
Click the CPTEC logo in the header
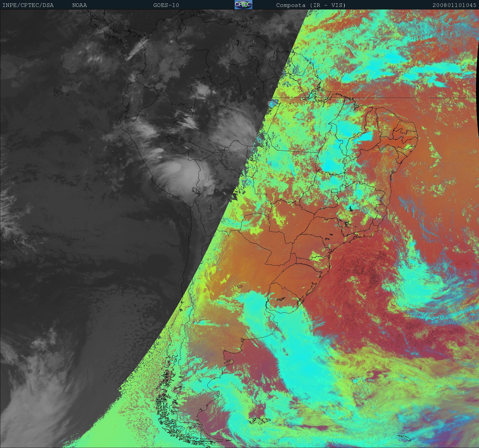click(x=243, y=5)
